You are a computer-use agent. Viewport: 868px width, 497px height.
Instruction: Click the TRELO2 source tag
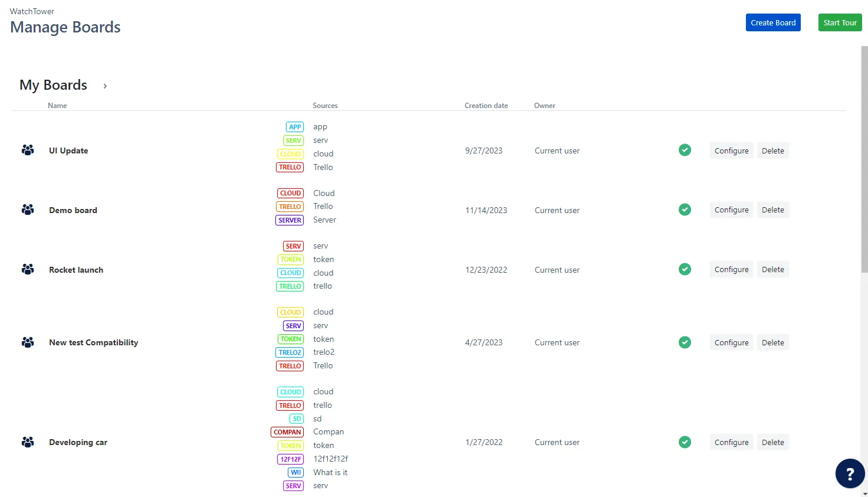290,352
